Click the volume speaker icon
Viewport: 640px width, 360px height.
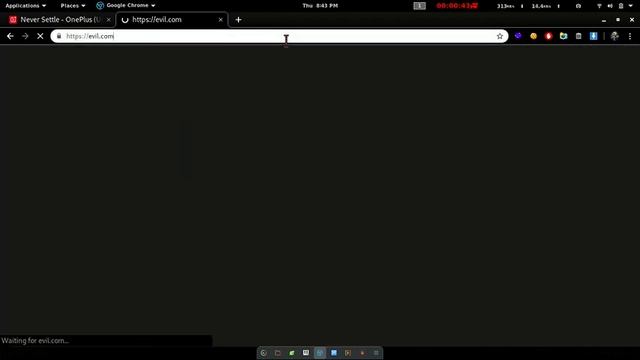(610, 6)
